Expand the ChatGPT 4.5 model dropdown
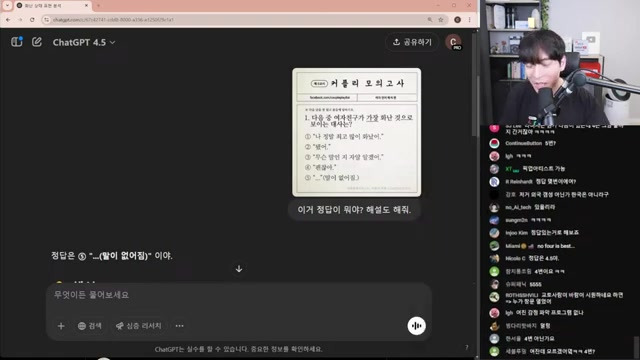This screenshot has height=360, width=640. (x=84, y=42)
